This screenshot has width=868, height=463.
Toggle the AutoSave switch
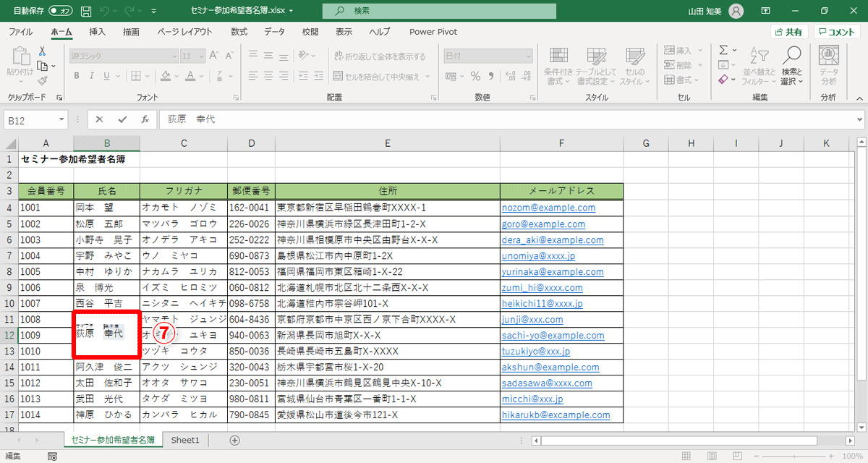pos(61,12)
